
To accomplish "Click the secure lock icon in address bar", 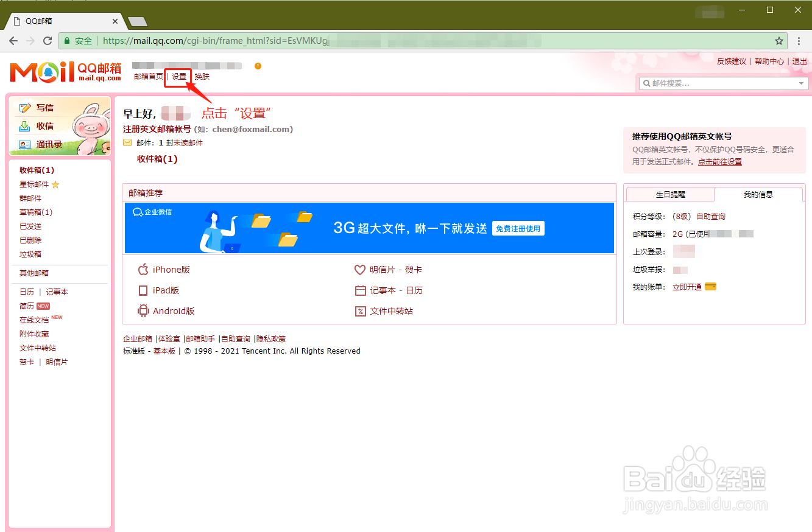I will pos(66,41).
